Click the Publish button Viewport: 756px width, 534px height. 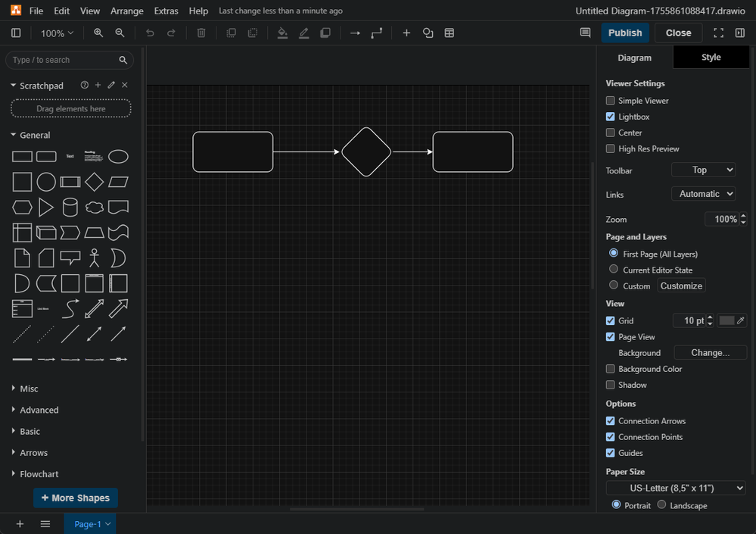tap(625, 33)
